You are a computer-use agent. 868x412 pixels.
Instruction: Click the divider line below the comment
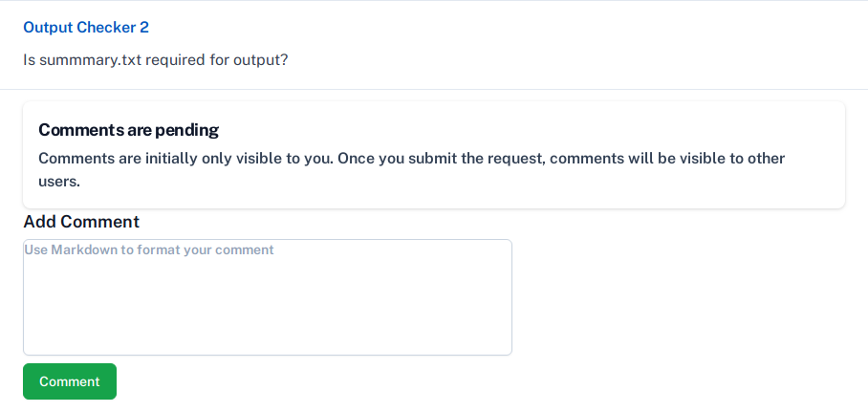(x=434, y=90)
